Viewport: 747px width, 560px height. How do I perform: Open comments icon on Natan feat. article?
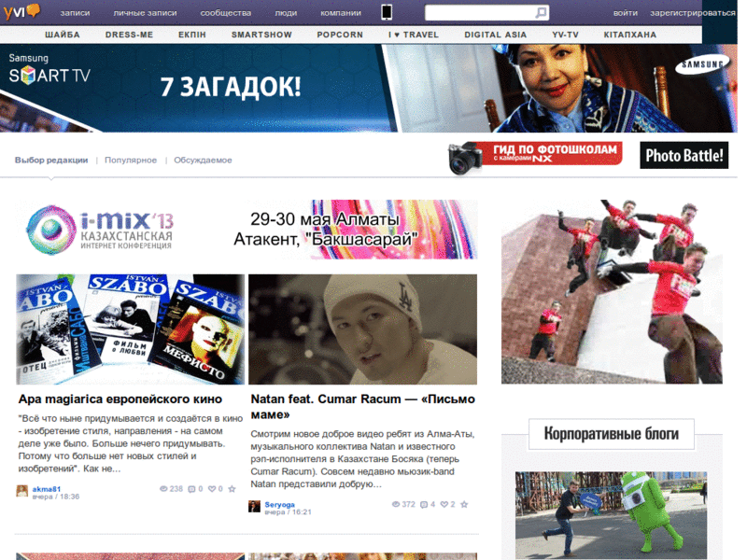pyautogui.click(x=424, y=505)
